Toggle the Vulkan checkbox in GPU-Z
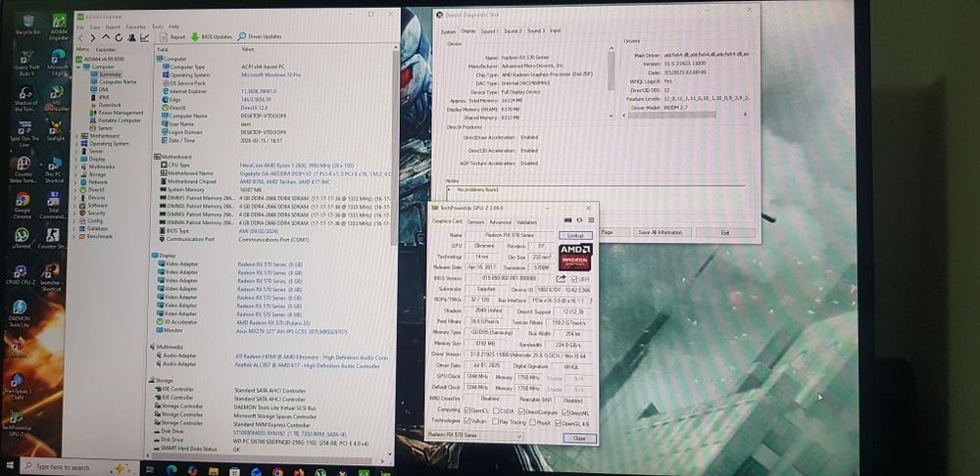The width and height of the screenshot is (980, 476). 466,422
